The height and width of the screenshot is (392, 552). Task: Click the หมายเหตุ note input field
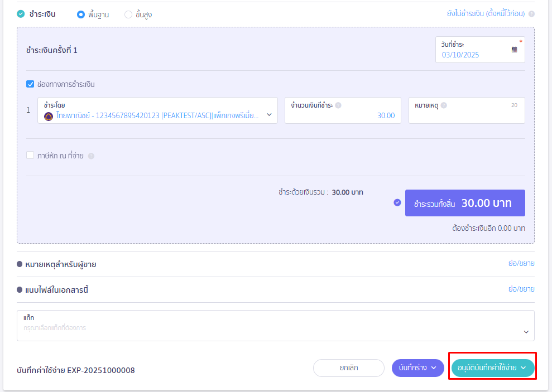466,115
